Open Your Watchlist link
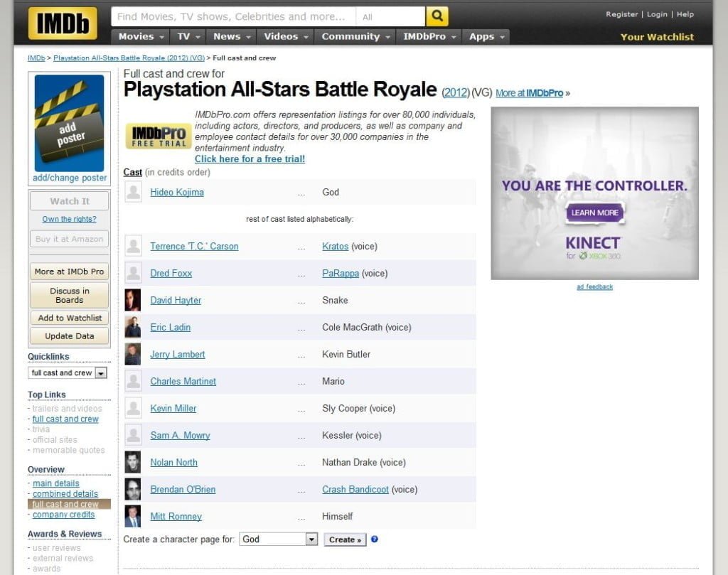The width and height of the screenshot is (728, 575). [x=657, y=37]
